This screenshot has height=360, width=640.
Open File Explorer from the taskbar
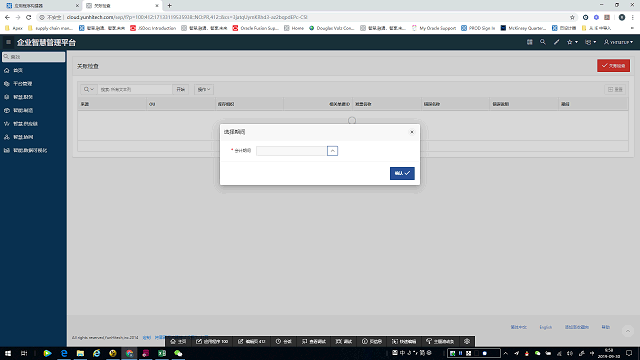[x=80, y=353]
